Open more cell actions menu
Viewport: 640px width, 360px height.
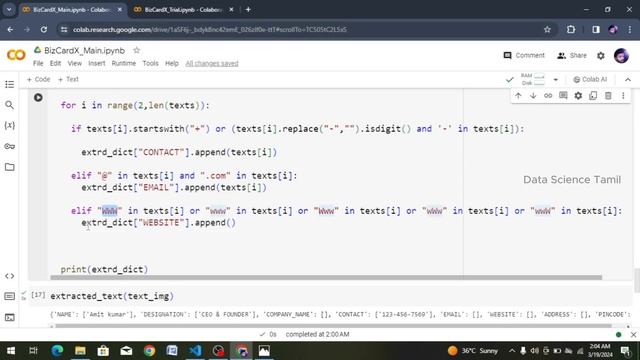coord(623,96)
